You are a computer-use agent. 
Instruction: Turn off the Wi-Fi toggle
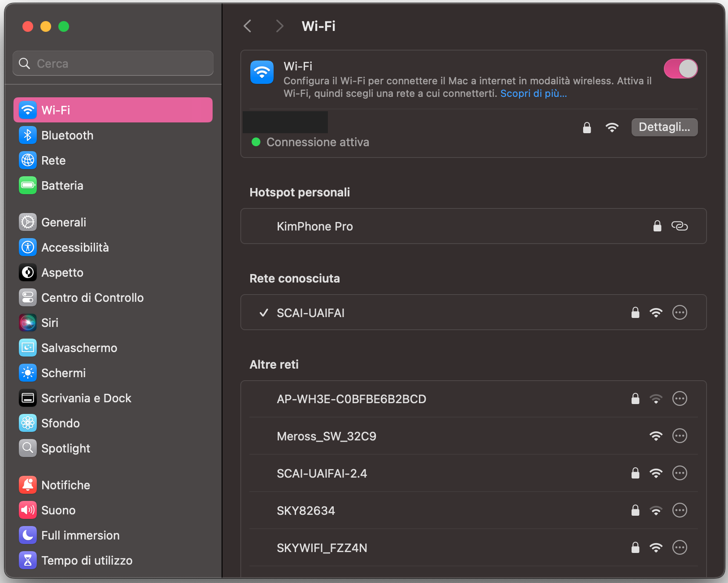click(x=680, y=69)
